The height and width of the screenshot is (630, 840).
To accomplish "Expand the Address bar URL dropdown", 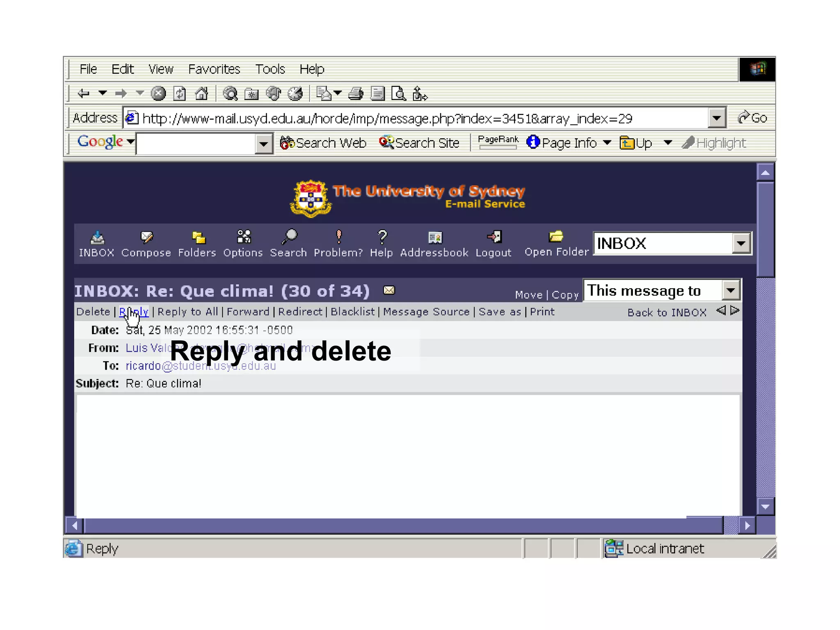I will (717, 118).
